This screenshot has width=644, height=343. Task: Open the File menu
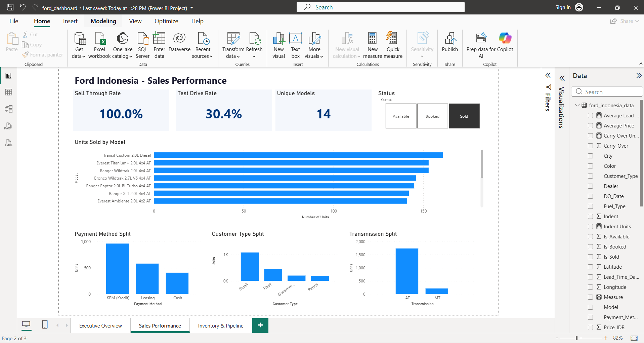click(x=14, y=21)
